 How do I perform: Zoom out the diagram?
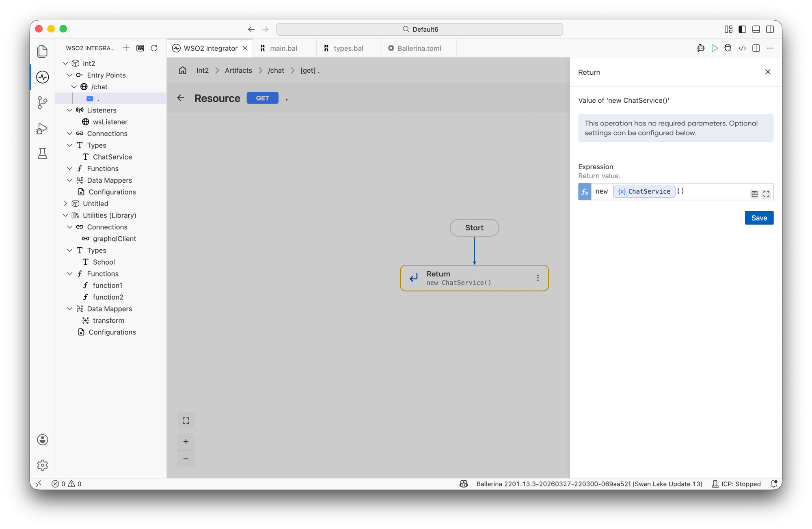[x=186, y=459]
